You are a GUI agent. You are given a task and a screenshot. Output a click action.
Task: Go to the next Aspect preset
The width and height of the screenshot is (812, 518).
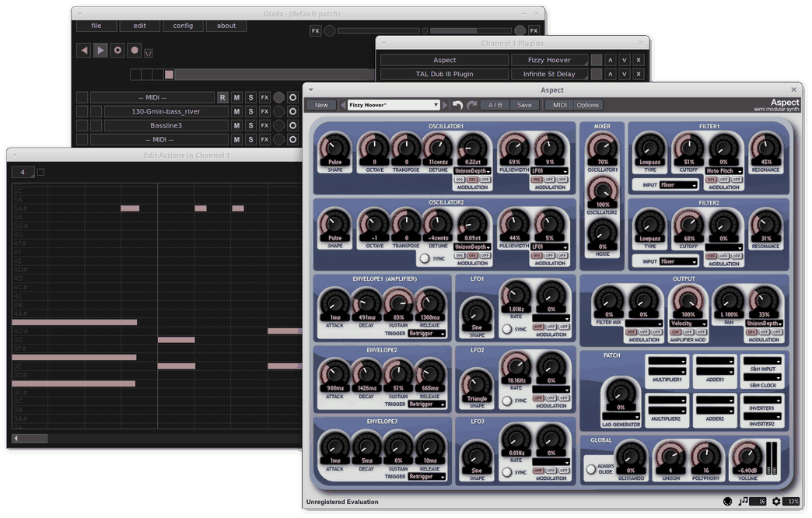(444, 105)
